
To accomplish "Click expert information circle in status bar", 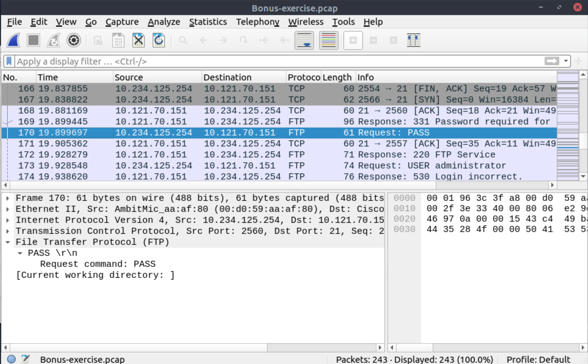I will (11, 359).
